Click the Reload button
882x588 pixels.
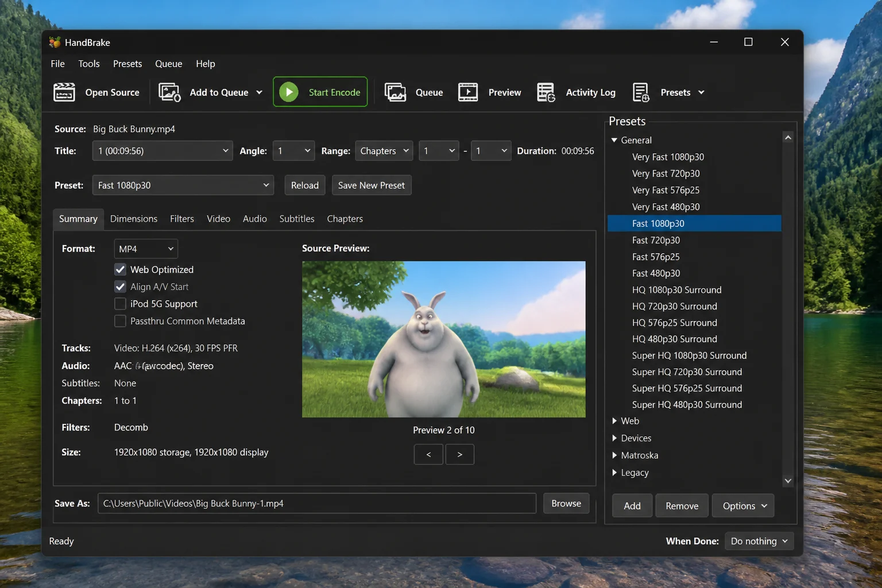(x=305, y=185)
